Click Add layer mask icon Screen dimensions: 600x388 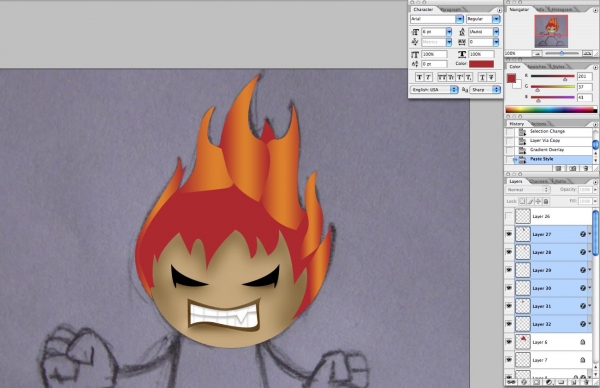tap(536, 382)
